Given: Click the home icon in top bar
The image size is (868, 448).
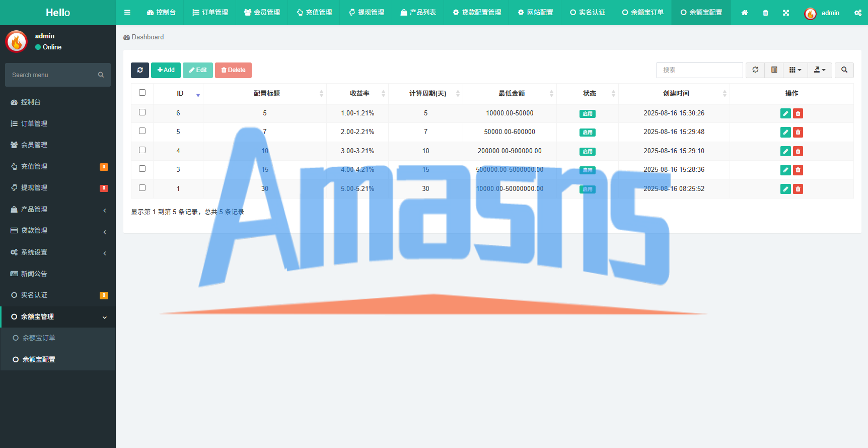Looking at the screenshot, I should point(745,13).
